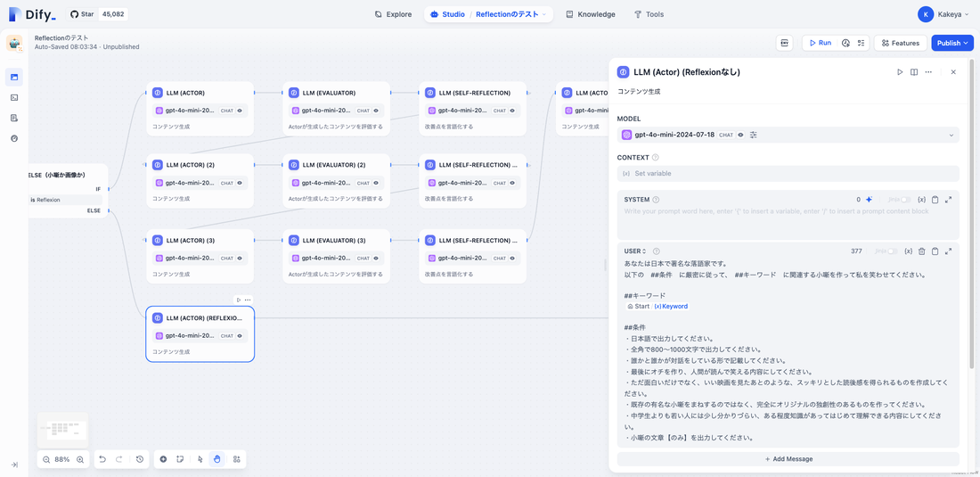Open the Publish dropdown
980x477 pixels.
(x=952, y=43)
